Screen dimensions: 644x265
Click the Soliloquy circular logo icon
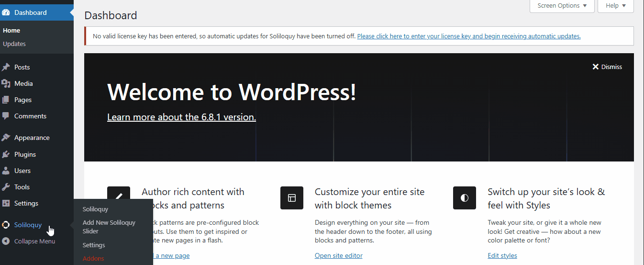[6, 225]
